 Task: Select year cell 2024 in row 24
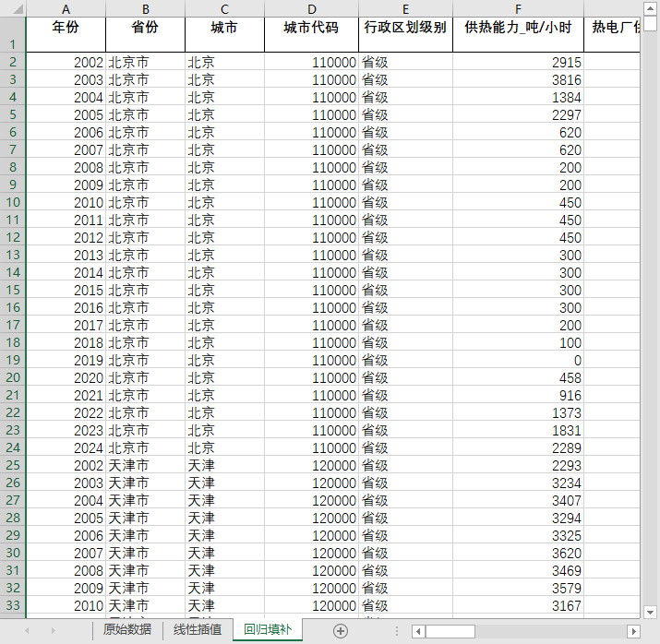66,448
